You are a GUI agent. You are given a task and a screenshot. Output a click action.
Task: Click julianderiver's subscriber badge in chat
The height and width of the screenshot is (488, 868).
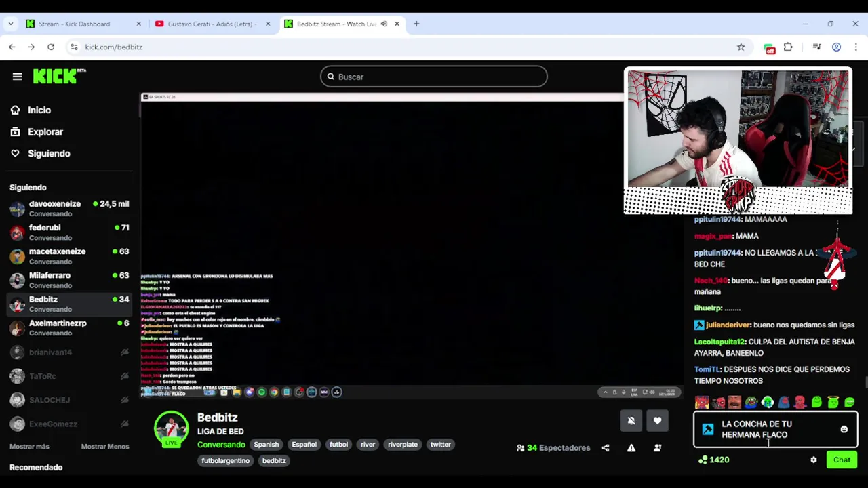click(699, 325)
